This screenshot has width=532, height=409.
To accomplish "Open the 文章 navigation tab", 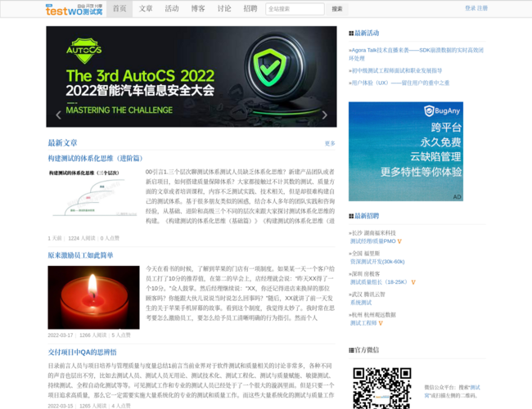I will (x=146, y=9).
